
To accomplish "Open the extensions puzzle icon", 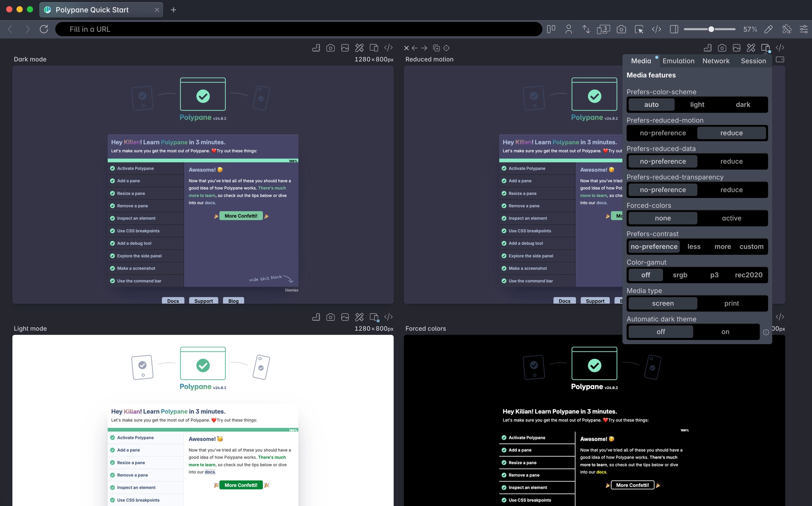I will [x=787, y=29].
